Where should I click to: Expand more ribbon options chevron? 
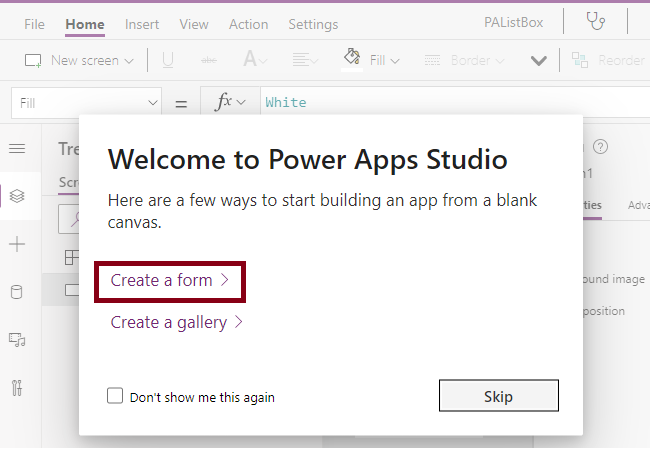pos(538,61)
